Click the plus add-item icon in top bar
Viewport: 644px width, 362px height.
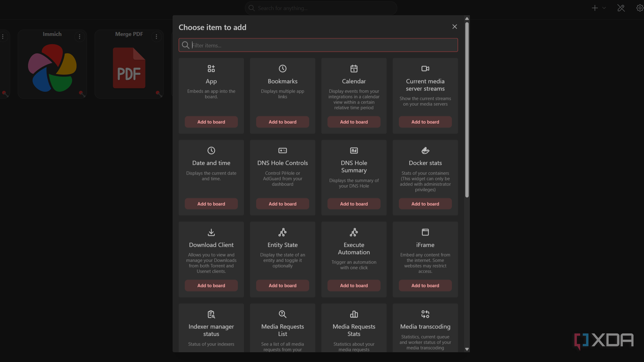(x=595, y=8)
